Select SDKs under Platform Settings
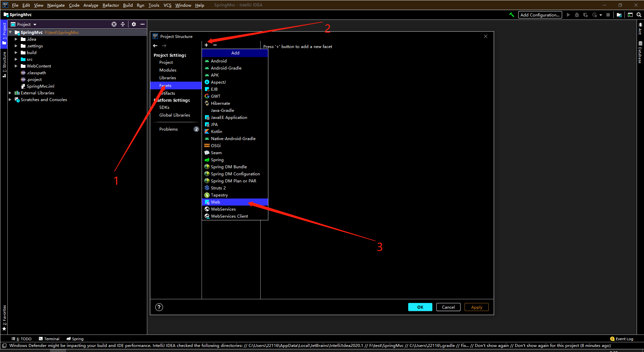This screenshot has width=644, height=352. (x=164, y=107)
